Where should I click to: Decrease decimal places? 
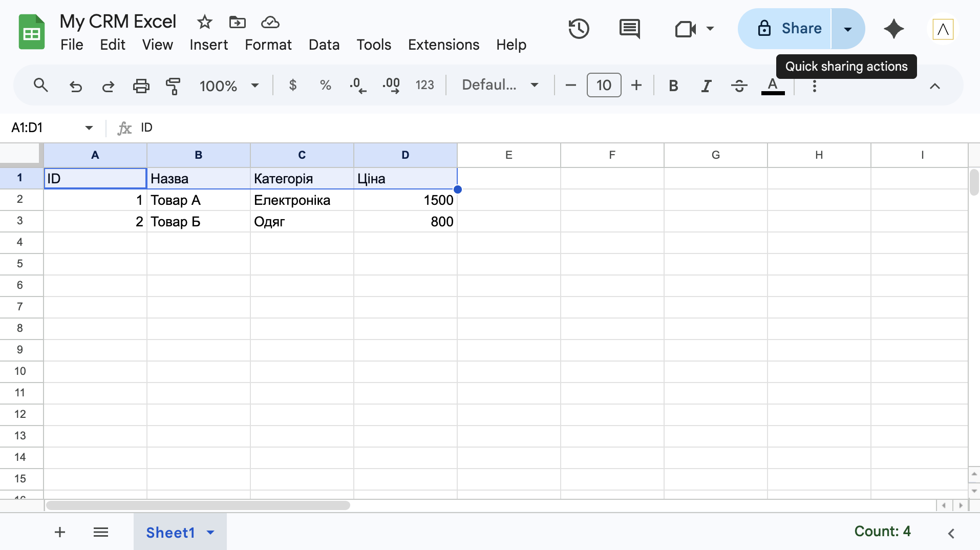coord(358,85)
